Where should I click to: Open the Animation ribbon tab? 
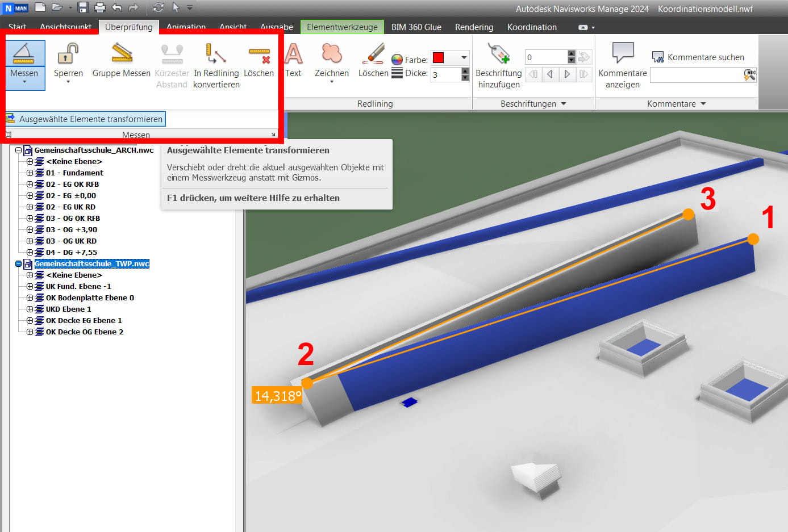186,27
